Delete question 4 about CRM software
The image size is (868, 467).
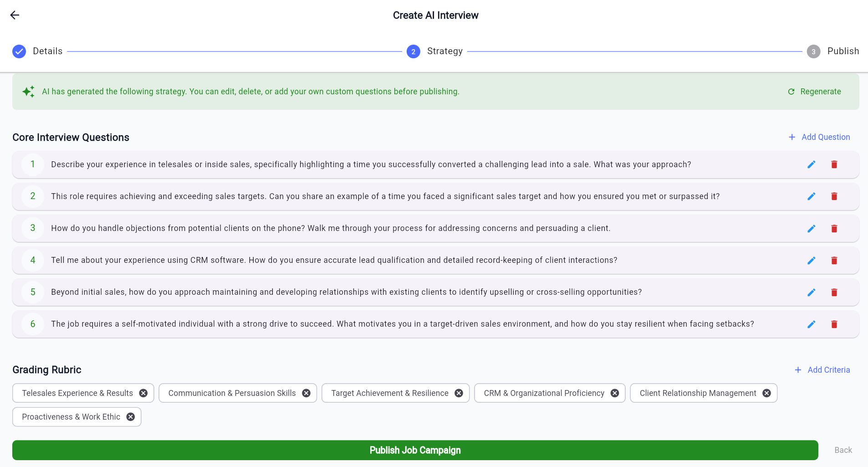834,260
